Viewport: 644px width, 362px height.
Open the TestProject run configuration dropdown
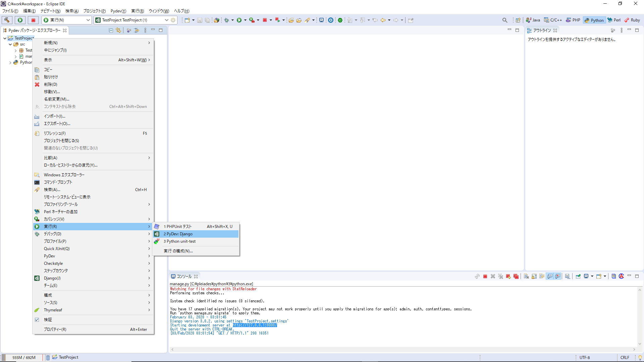tap(167, 20)
